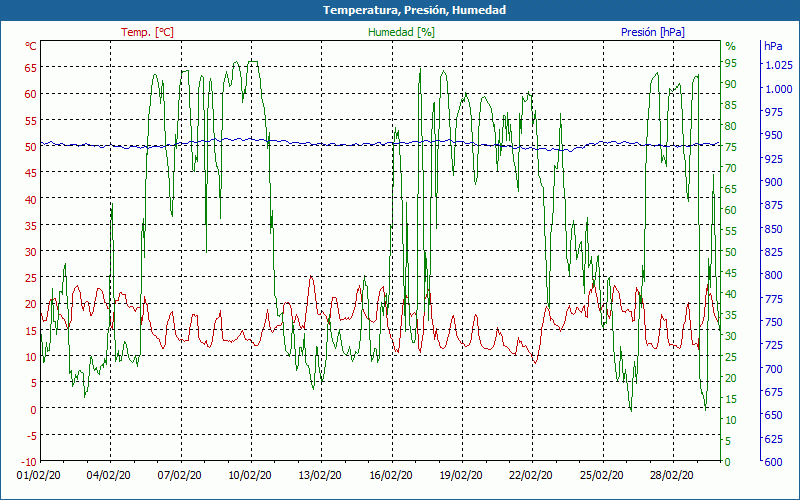The width and height of the screenshot is (800, 500).
Task: Click the 16/02/20 date label
Action: click(391, 476)
